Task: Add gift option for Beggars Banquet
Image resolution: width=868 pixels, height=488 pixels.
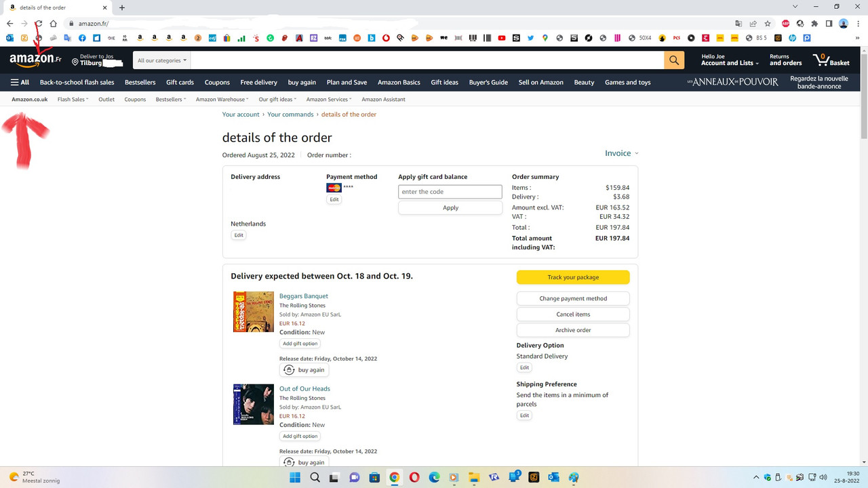Action: [300, 344]
